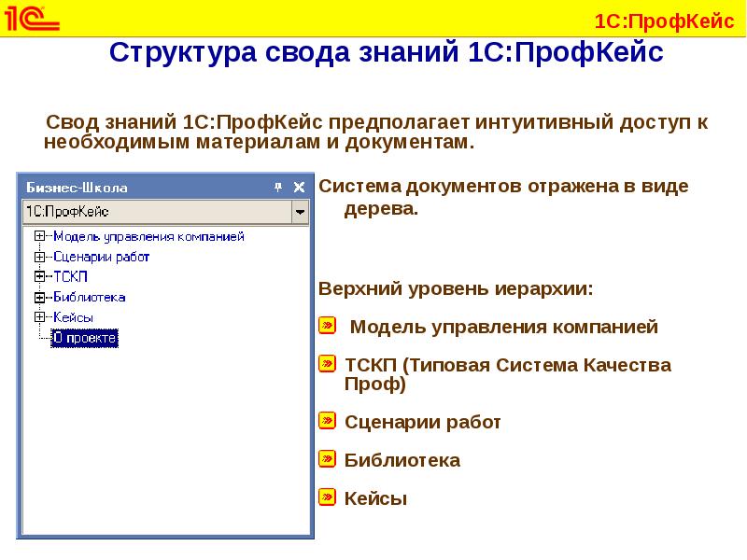Expand the Сценарии работ tree node

[x=39, y=257]
